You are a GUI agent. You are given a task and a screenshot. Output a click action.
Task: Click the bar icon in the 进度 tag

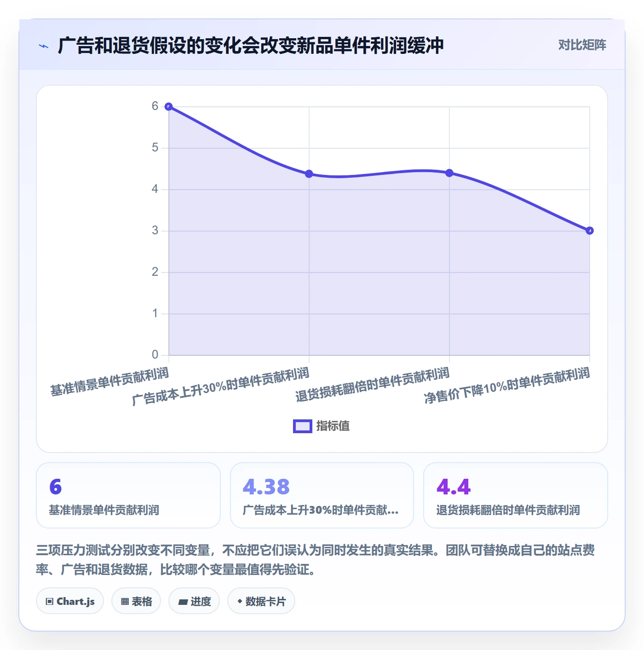[183, 602]
